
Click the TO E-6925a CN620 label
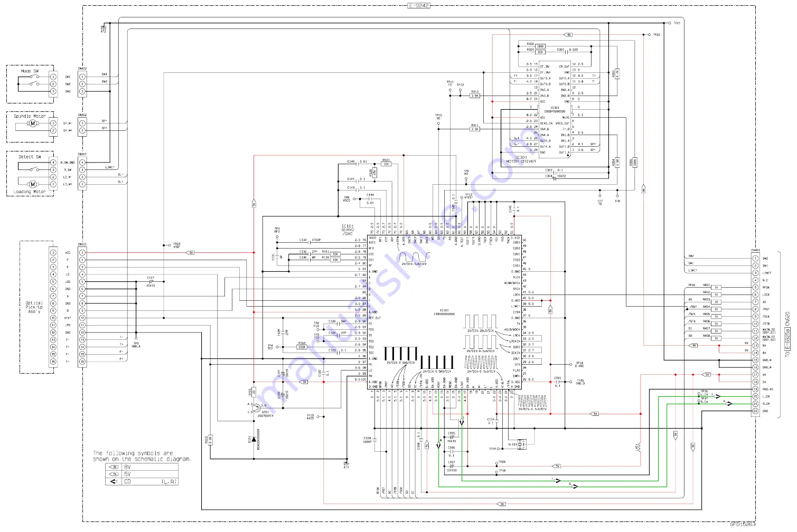[787, 334]
